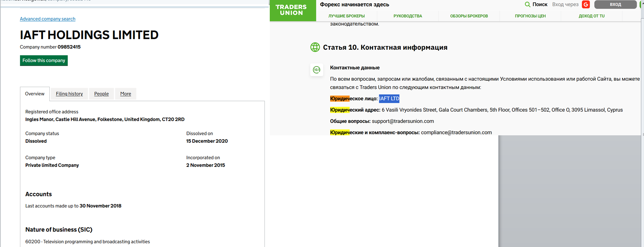Switch to the Filing history tab
Image resolution: width=644 pixels, height=247 pixels.
click(69, 94)
